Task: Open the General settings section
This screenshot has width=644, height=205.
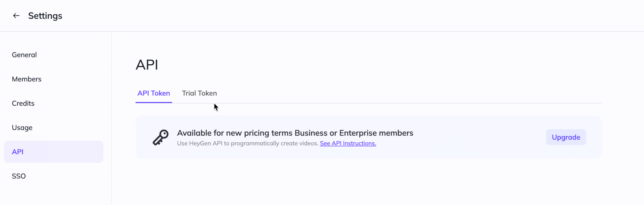Action: (x=24, y=55)
